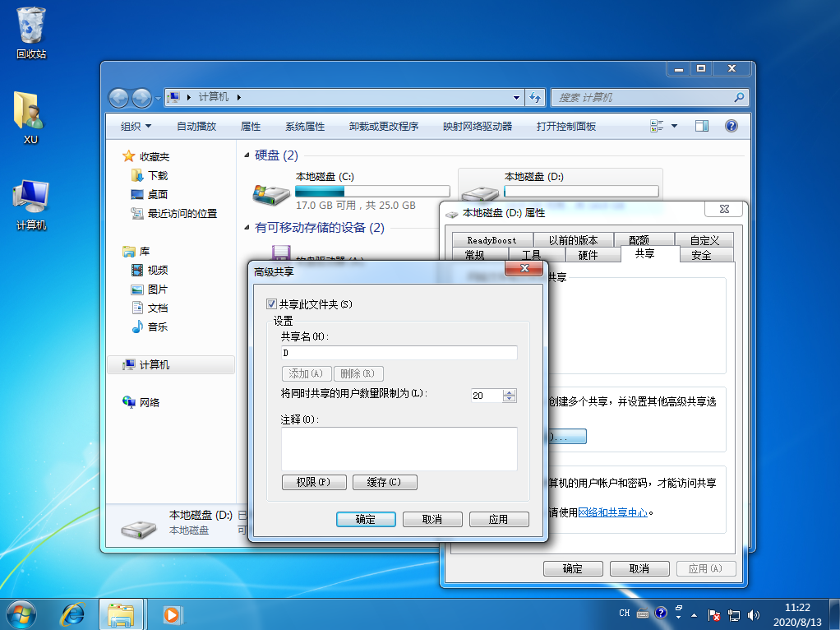Select Downloads in the Favorites tree
The width and height of the screenshot is (840, 630).
(x=157, y=175)
